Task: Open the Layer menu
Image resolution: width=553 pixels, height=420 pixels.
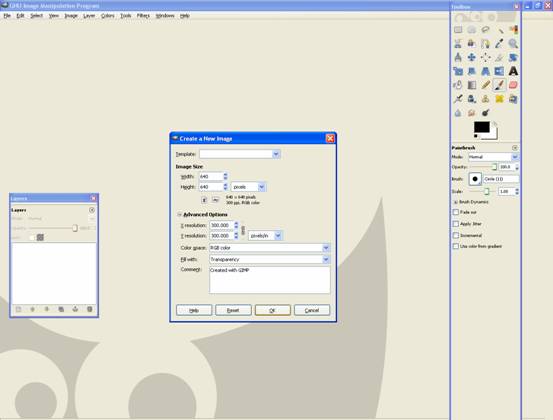Action: pyautogui.click(x=89, y=16)
